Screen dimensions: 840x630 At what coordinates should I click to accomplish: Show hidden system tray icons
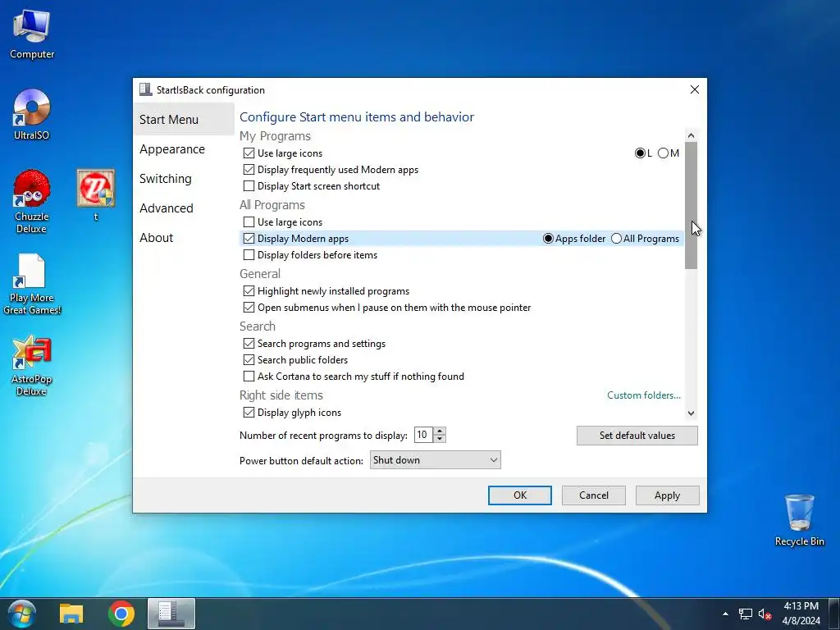click(725, 614)
